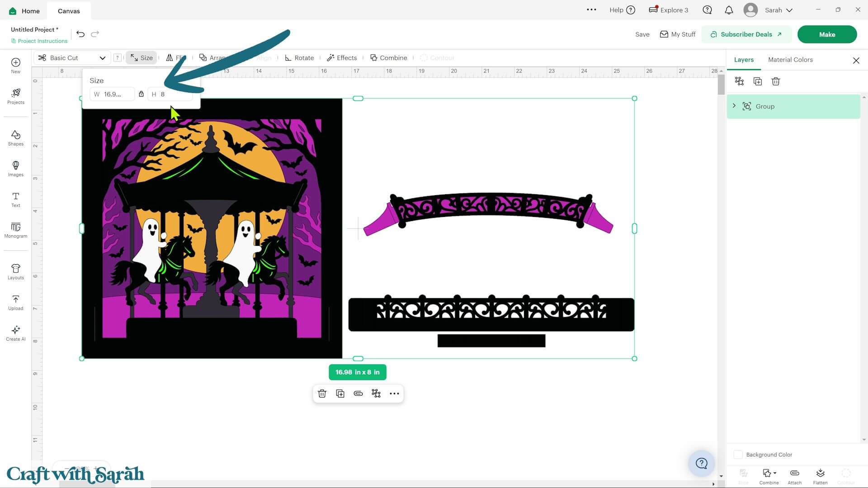Click the green Make button

827,34
